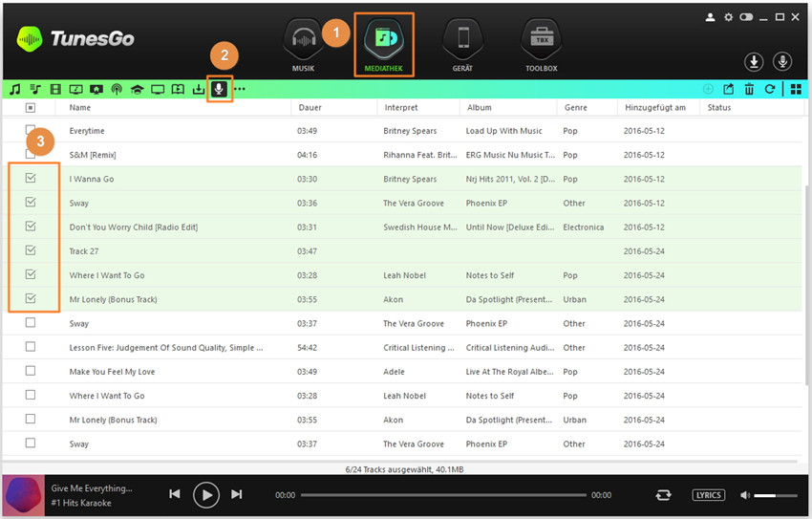
Task: Show more categories via the three-dot icon
Action: click(239, 89)
